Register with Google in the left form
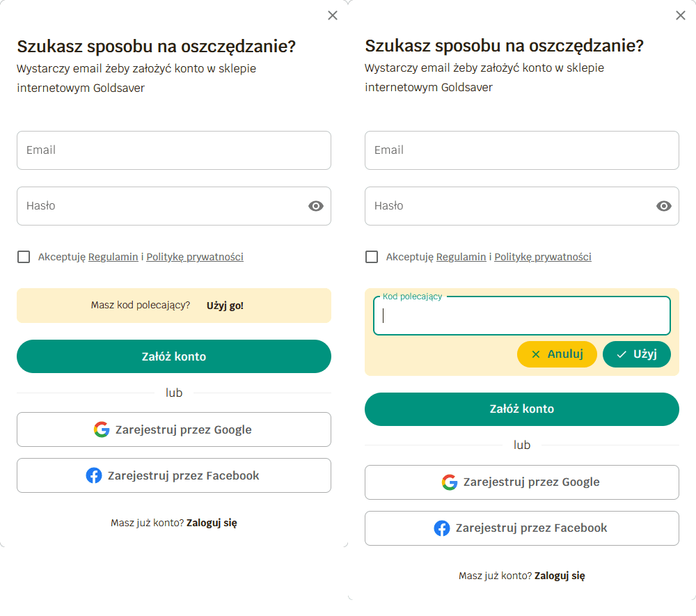Image resolution: width=696 pixels, height=616 pixels. tap(174, 429)
